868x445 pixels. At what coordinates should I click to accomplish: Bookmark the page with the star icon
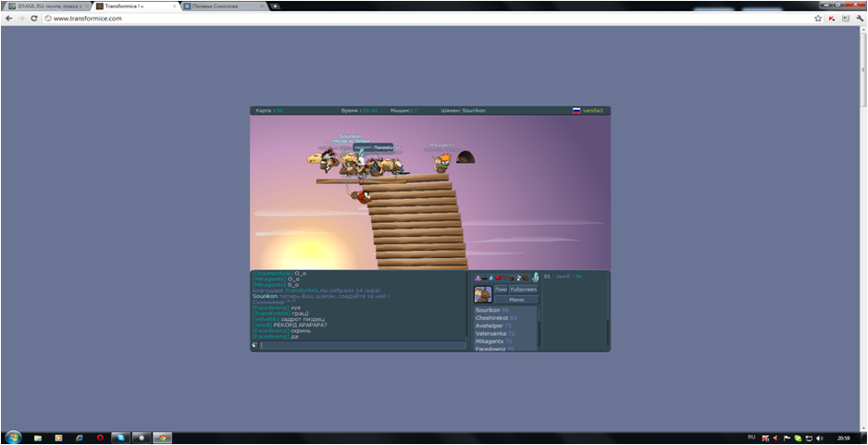coord(818,19)
